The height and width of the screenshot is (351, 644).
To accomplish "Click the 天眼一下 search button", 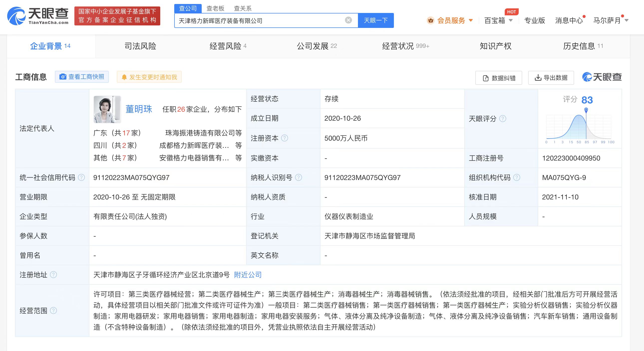I will tap(376, 20).
